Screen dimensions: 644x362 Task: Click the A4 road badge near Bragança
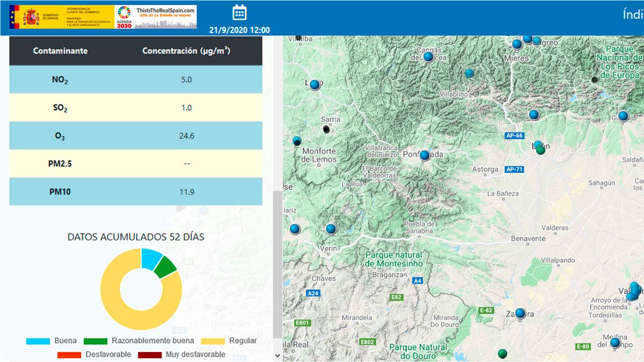(418, 280)
